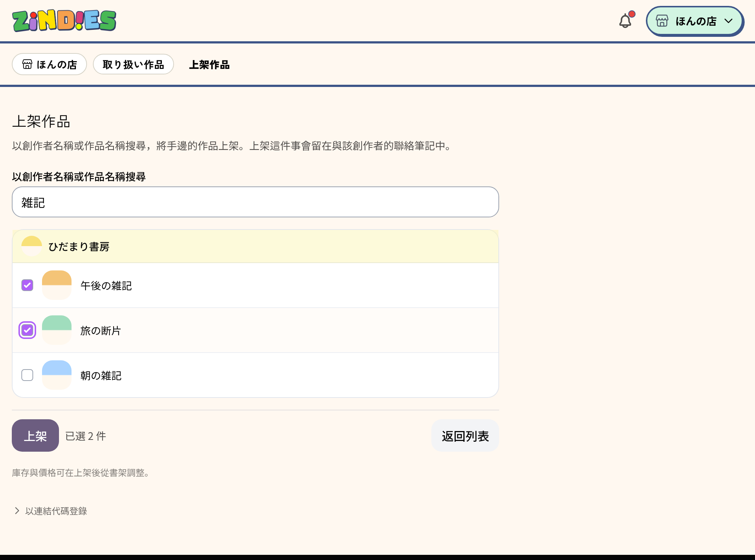Uncheck the 午後の雑記 checkbox
This screenshot has width=755, height=560.
tap(27, 285)
